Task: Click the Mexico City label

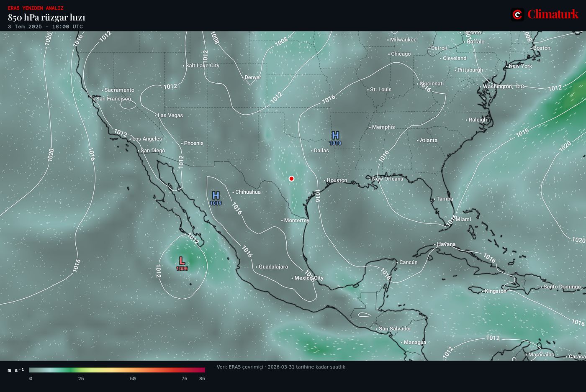Action: coord(308,278)
